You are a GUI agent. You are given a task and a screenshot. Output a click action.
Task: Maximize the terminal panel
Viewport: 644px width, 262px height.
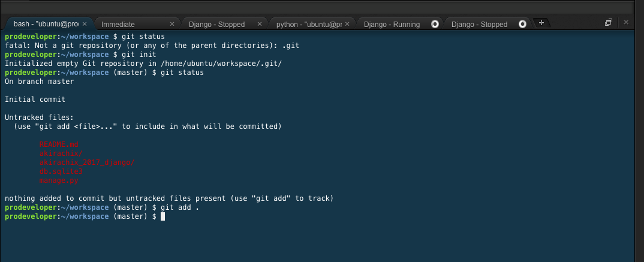tap(608, 23)
